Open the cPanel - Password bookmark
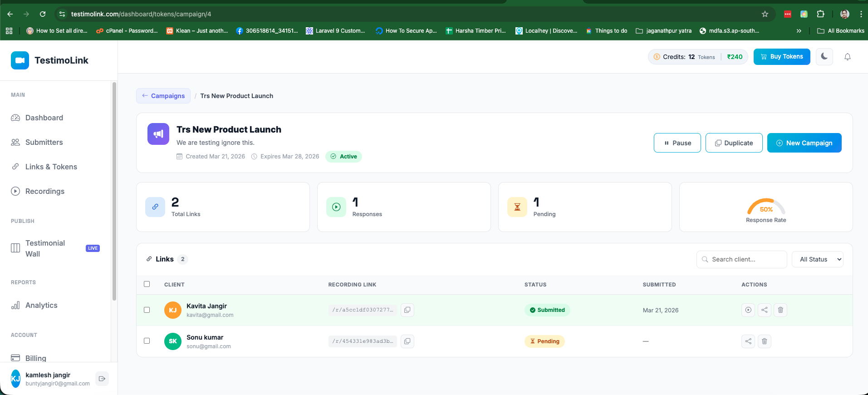This screenshot has height=395, width=868. coord(127,31)
